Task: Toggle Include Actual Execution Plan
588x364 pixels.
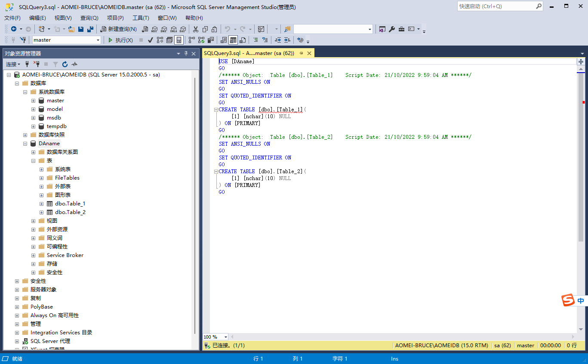Action: pyautogui.click(x=192, y=40)
